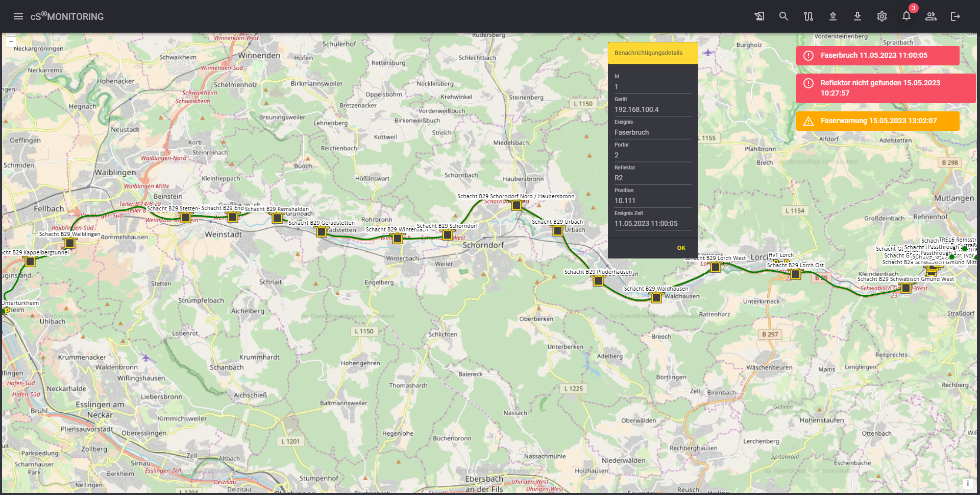
Task: Expand the hamburger navigation menu
Action: (x=18, y=16)
